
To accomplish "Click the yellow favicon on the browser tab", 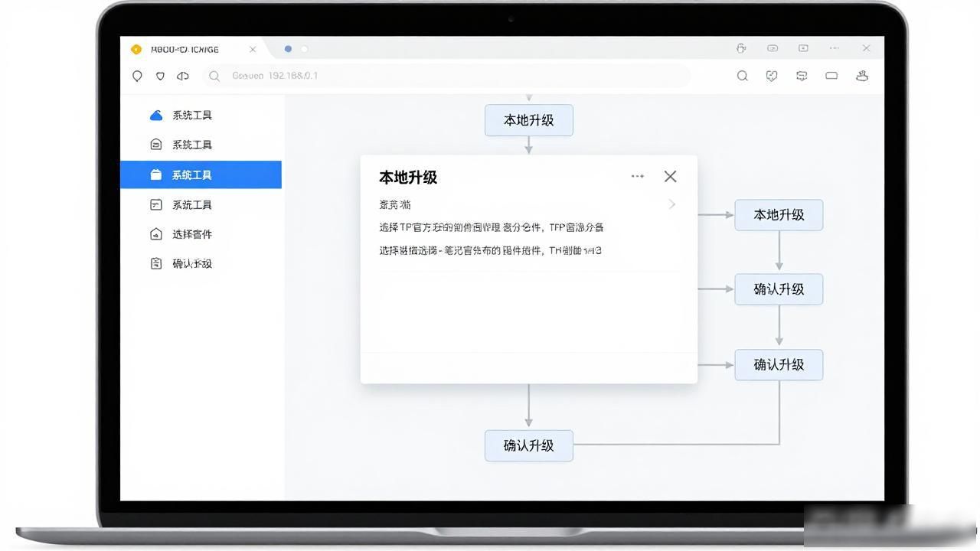I will point(136,49).
